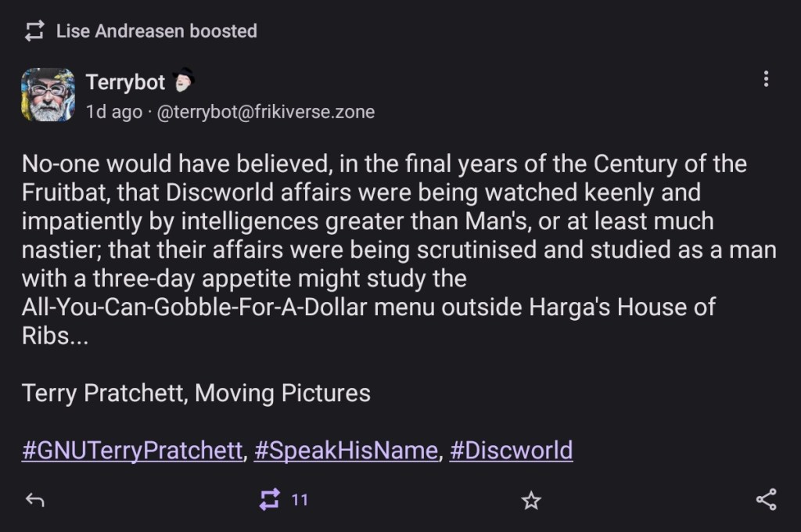Open the three-dot more options menu
The height and width of the screenshot is (532, 801).
tap(766, 79)
